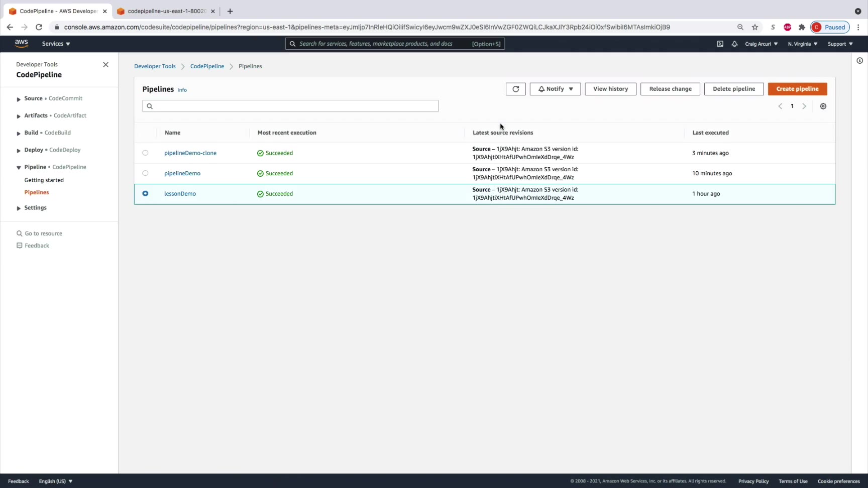
Task: Focus the pipelines filter search field
Action: [x=290, y=106]
